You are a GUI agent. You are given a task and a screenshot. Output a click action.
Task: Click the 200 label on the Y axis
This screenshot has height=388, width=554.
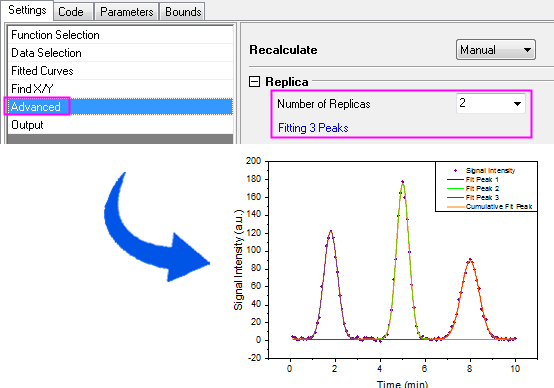pos(253,161)
